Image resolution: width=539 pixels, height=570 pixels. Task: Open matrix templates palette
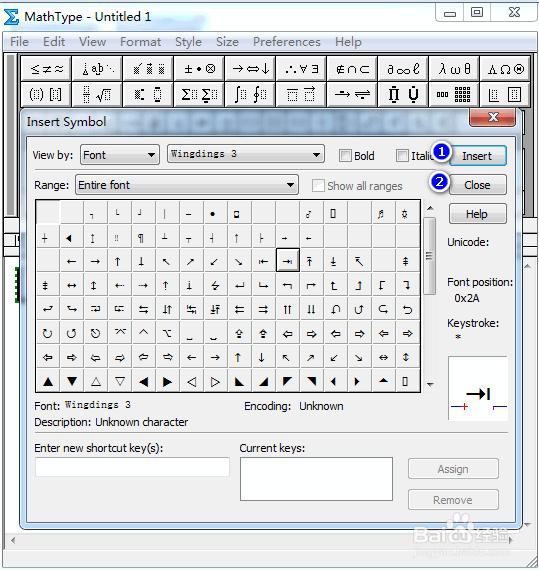pos(454,95)
